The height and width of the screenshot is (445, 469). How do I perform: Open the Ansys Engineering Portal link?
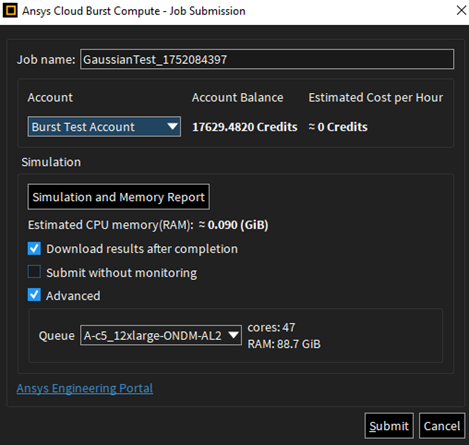tap(85, 388)
